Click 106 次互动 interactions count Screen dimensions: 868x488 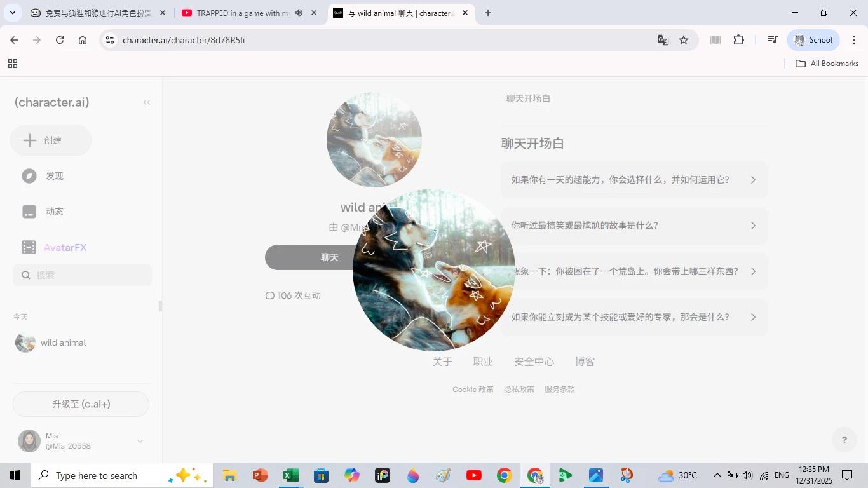[293, 295]
